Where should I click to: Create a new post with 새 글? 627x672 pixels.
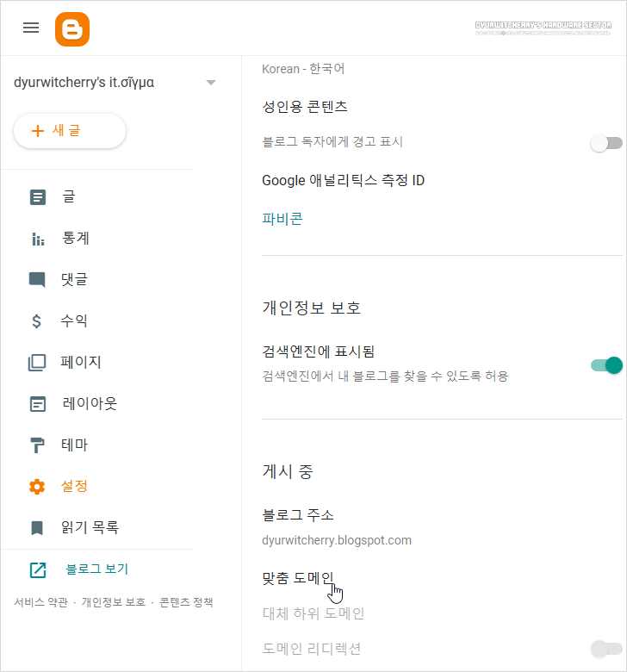click(x=70, y=131)
